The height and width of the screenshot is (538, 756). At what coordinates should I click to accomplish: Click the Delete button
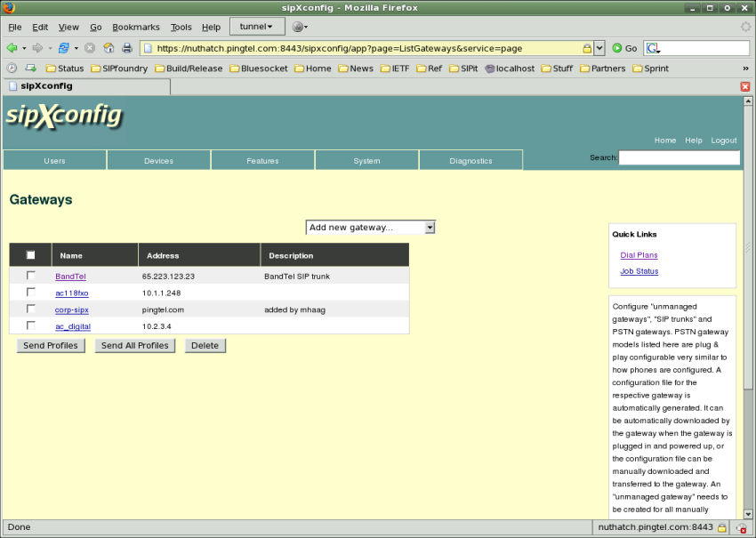pos(205,345)
